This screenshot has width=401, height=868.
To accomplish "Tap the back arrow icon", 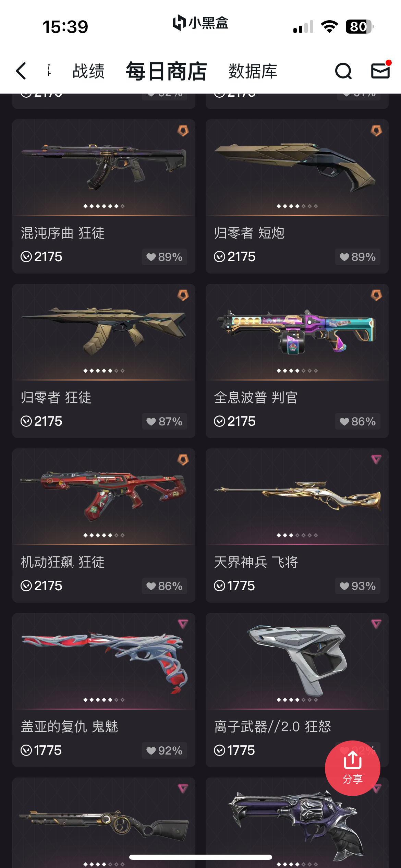I will point(21,71).
